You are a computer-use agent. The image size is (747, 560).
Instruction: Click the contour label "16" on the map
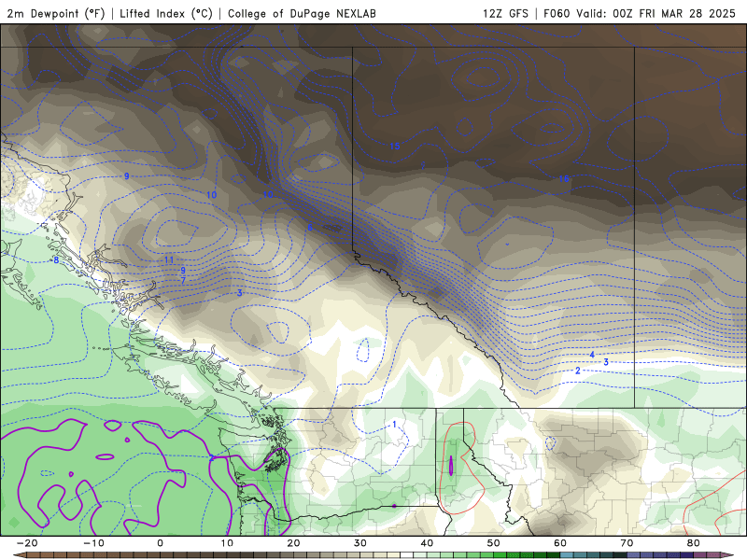click(x=564, y=179)
